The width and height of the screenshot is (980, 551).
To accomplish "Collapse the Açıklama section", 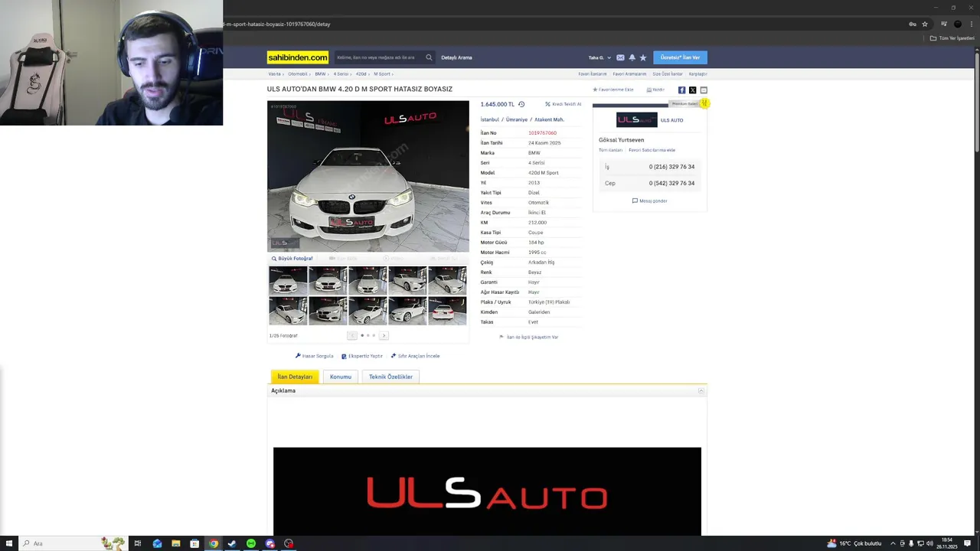I will click(701, 391).
